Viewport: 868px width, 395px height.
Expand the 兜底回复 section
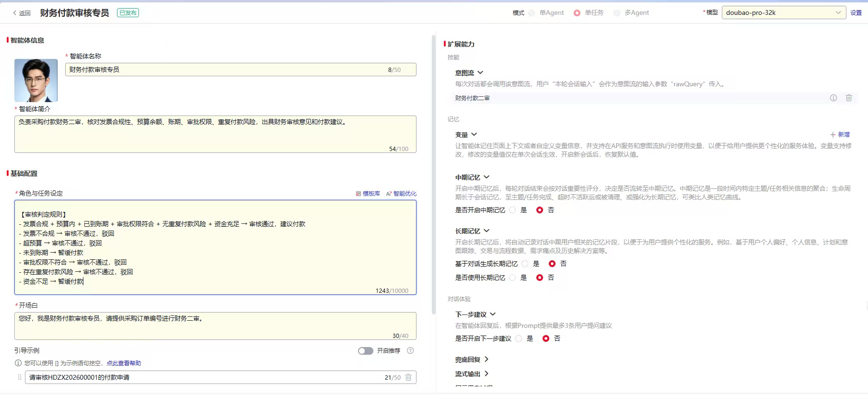(486, 360)
